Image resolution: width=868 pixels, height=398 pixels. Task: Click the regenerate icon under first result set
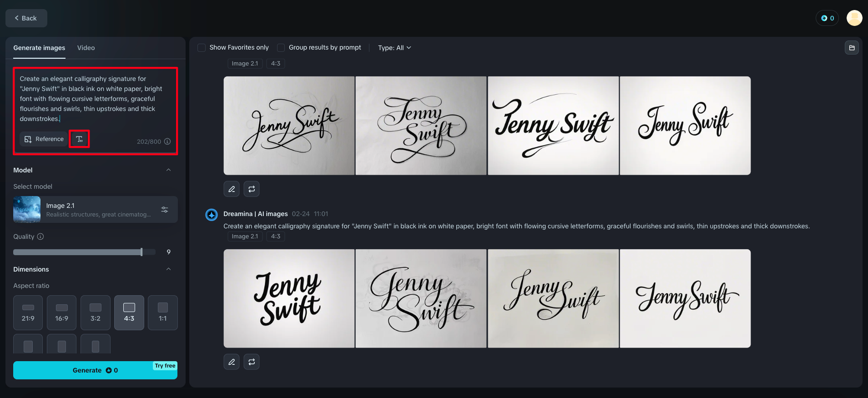coord(252,189)
